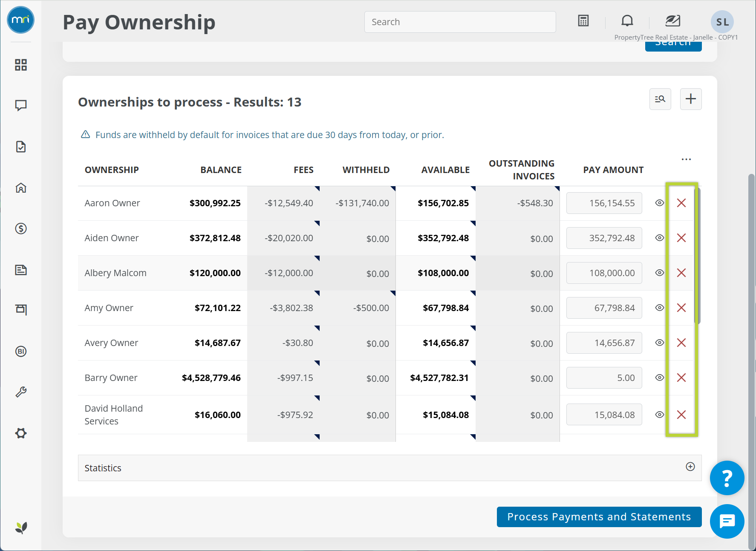Screen dimensions: 756x551
Task: Open the help question mark button
Action: click(727, 478)
